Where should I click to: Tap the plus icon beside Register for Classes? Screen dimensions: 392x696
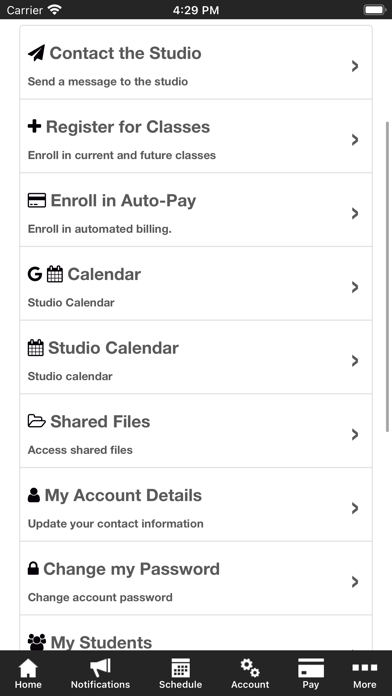coord(35,127)
